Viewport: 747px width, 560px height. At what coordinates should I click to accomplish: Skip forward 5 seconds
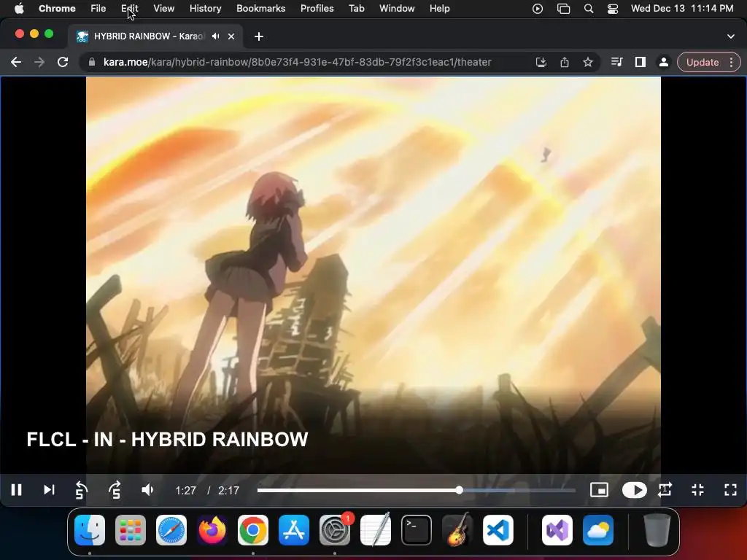(115, 490)
